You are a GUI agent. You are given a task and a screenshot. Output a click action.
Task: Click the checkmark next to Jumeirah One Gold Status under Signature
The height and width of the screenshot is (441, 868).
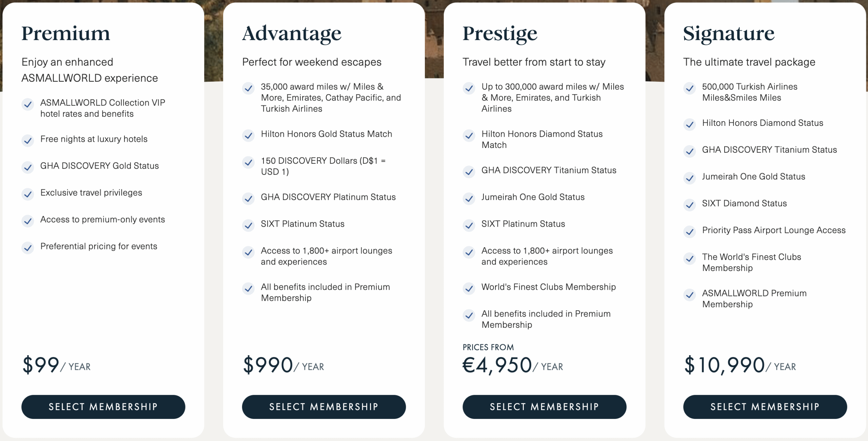coord(690,178)
